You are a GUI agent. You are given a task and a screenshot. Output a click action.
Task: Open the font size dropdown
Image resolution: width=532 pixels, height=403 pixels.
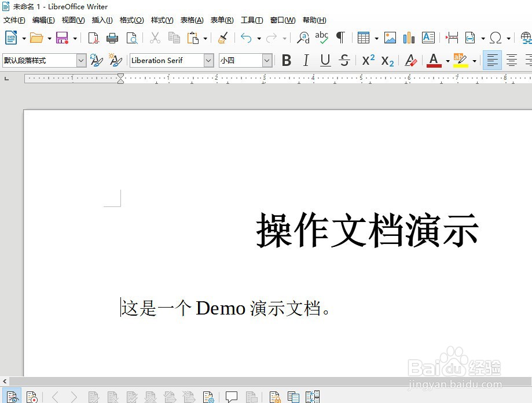(266, 60)
